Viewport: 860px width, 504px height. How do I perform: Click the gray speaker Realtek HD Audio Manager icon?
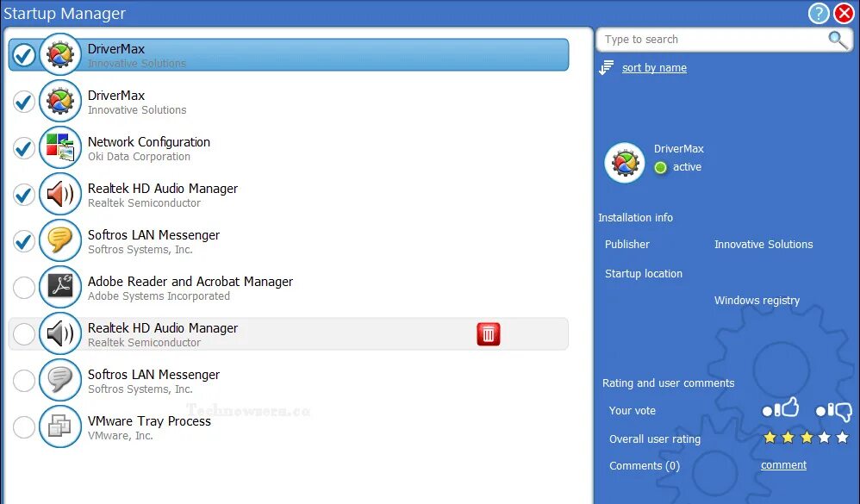[x=60, y=333]
